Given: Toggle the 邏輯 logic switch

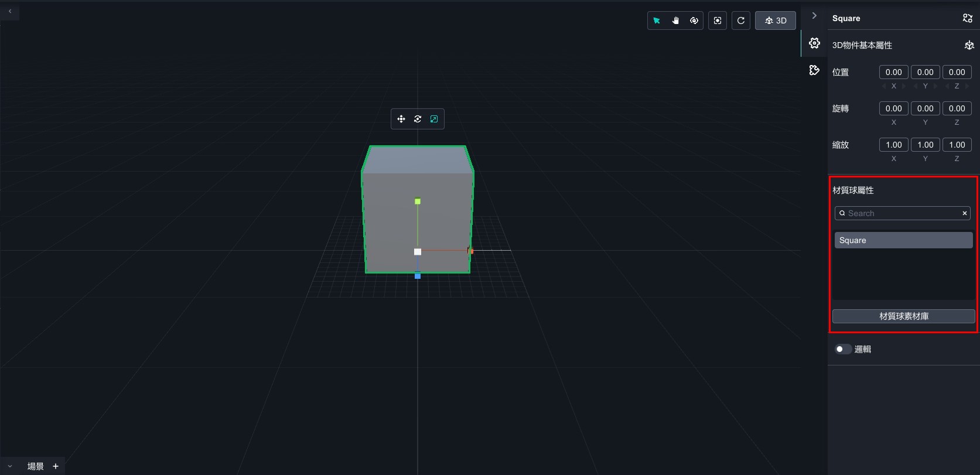Looking at the screenshot, I should click(843, 349).
